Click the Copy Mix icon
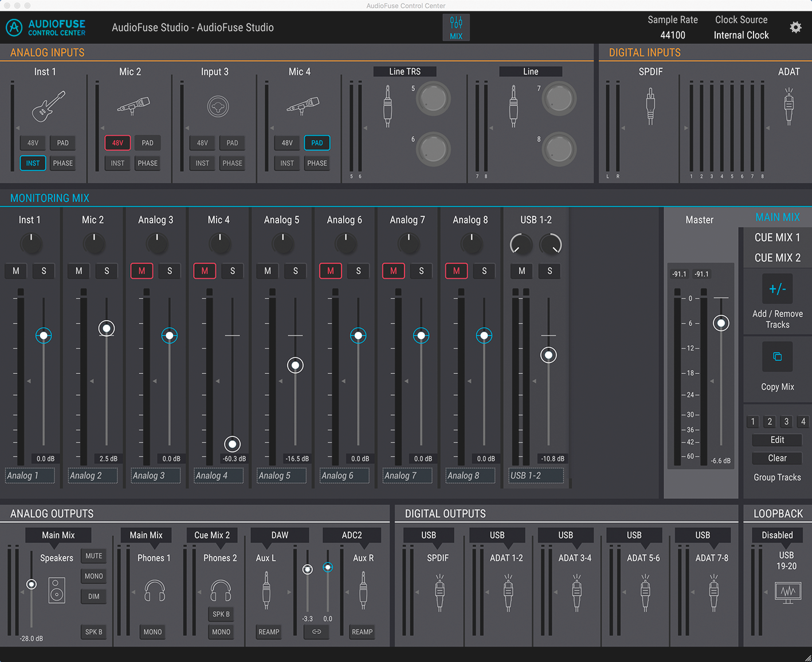 (x=778, y=357)
